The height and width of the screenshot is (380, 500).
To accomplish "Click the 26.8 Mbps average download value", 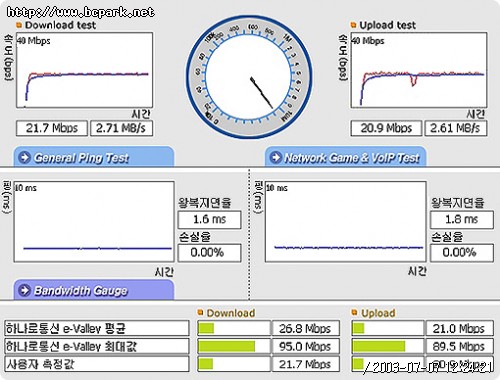I will tap(306, 328).
